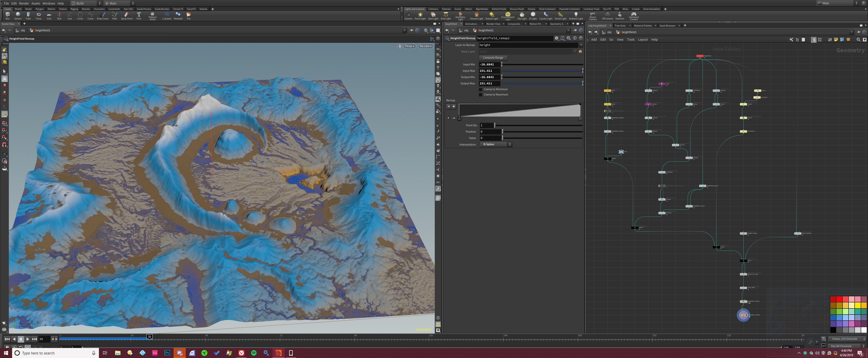Click the Play button on the timeline

click(x=28, y=339)
